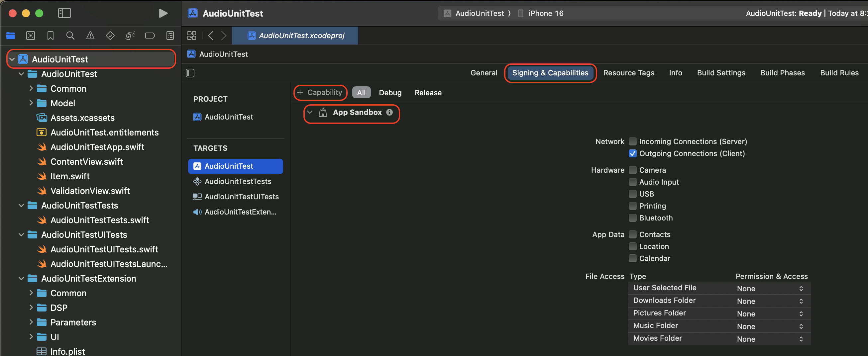The height and width of the screenshot is (356, 868).
Task: Collapse the AudioUnitTestUITests group
Action: 21,234
